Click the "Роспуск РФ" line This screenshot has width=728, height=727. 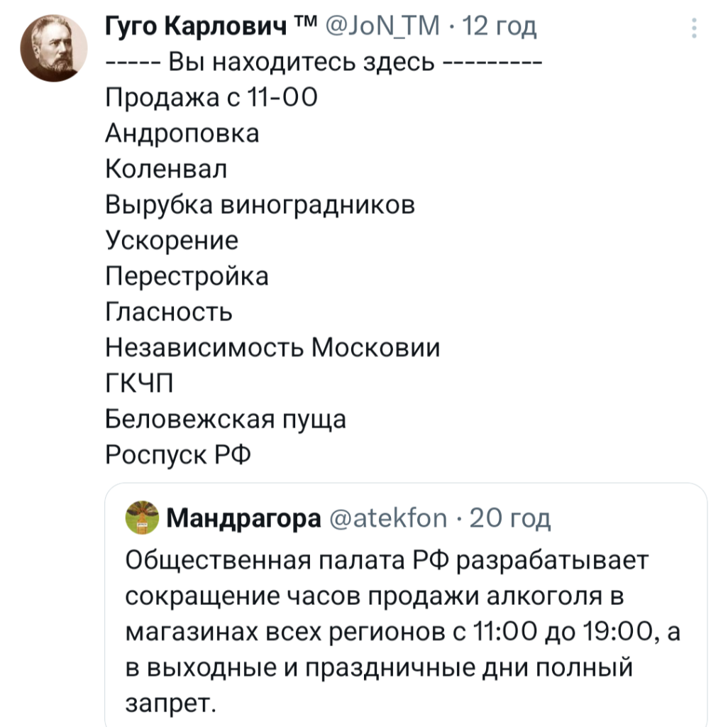pos(178,454)
